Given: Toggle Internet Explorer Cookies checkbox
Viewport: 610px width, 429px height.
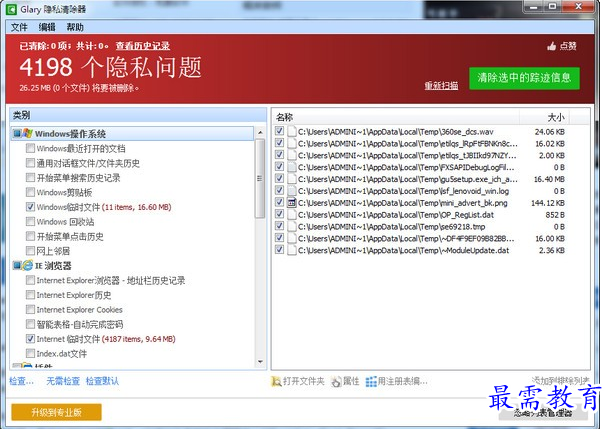Looking at the screenshot, I should tap(30, 310).
